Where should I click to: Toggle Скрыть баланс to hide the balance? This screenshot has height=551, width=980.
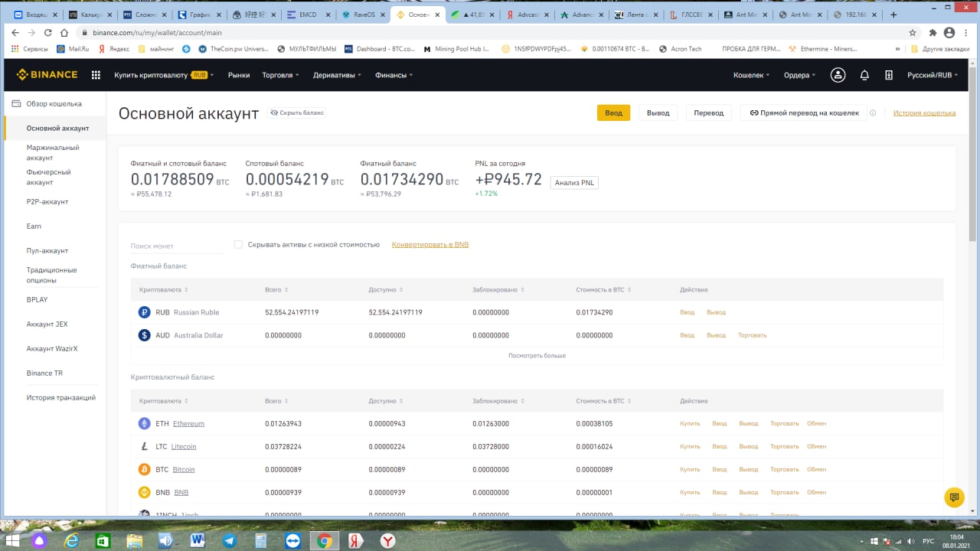pyautogui.click(x=296, y=112)
